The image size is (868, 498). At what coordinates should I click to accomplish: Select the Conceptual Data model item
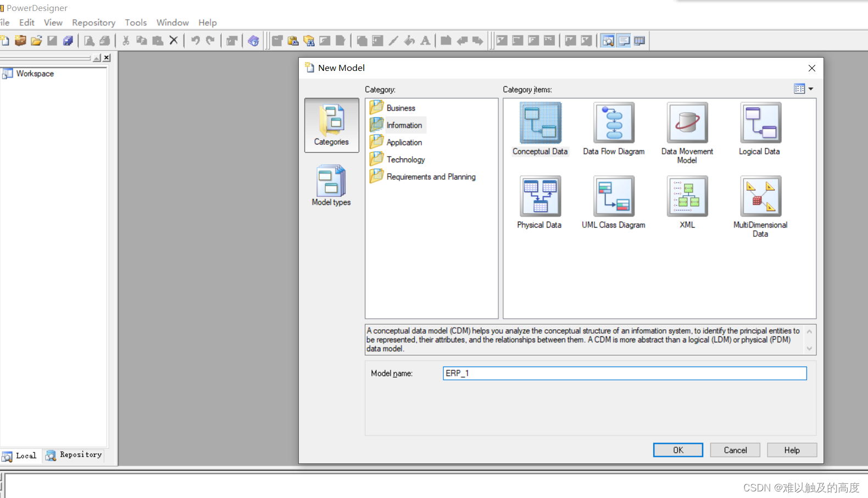(x=540, y=129)
